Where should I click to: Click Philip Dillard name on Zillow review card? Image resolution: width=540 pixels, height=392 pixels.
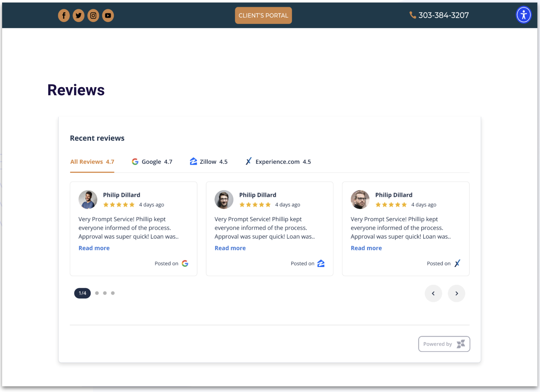tap(258, 195)
